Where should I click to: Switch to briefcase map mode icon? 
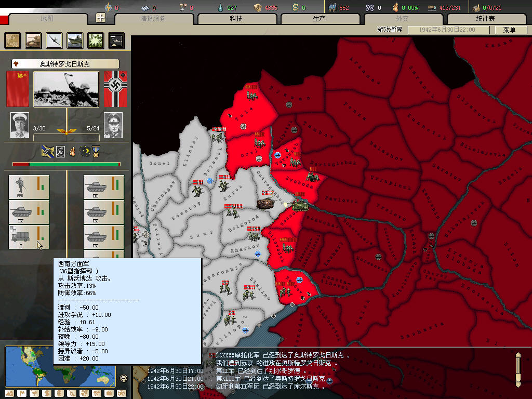tap(109, 393)
